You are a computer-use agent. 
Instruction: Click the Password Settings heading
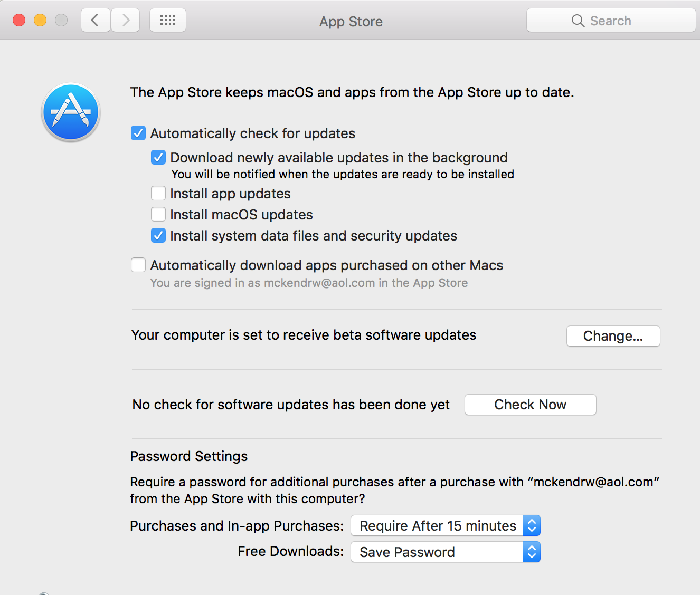[x=189, y=456]
